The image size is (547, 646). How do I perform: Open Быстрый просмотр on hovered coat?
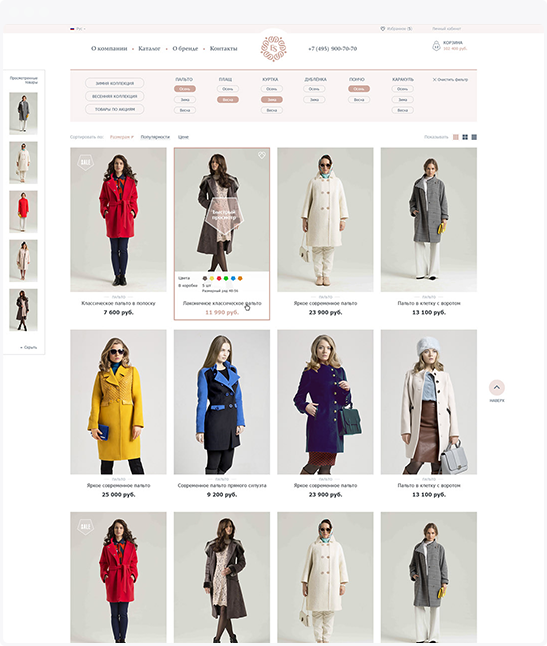[x=224, y=215]
